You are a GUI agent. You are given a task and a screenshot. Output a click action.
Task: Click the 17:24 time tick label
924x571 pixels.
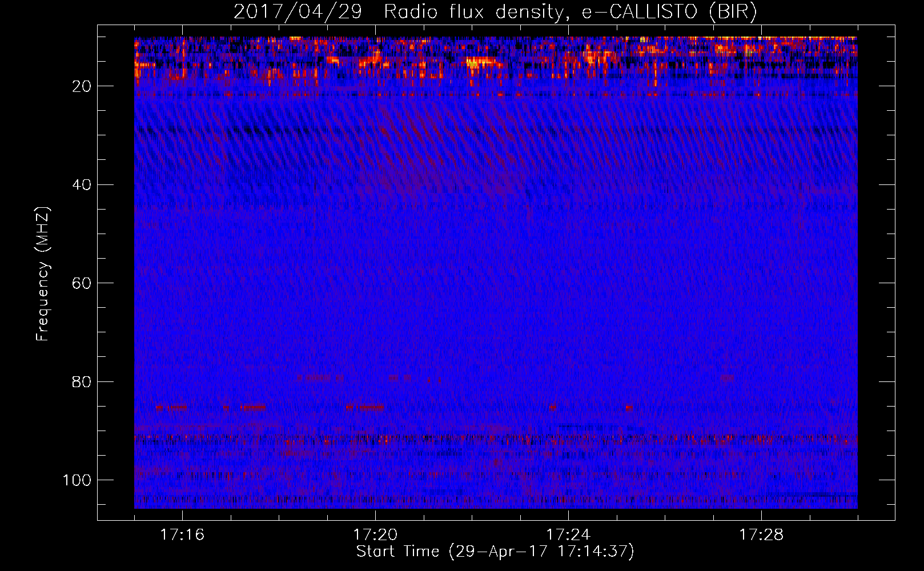tap(568, 534)
